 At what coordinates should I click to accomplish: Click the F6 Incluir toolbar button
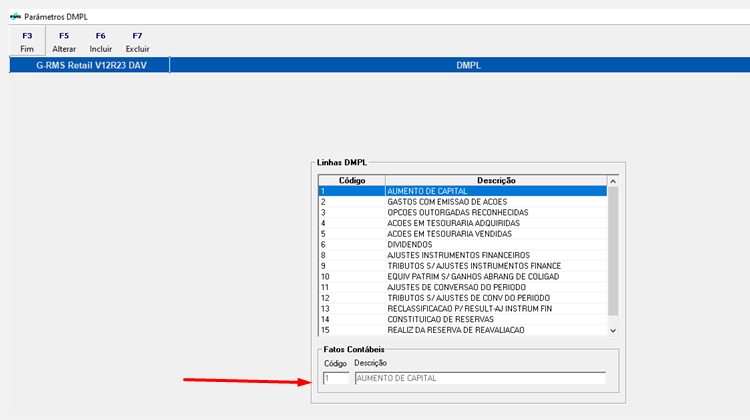[x=100, y=42]
